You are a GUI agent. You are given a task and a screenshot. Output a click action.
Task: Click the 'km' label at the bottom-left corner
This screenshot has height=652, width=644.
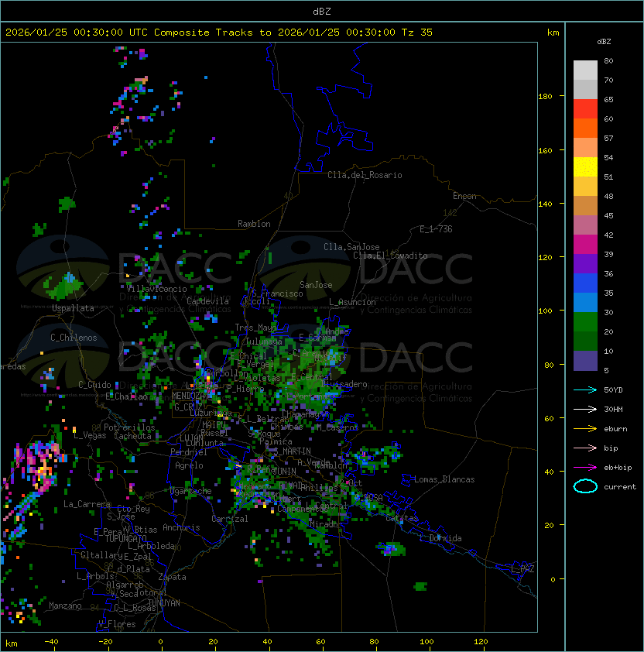[12, 643]
